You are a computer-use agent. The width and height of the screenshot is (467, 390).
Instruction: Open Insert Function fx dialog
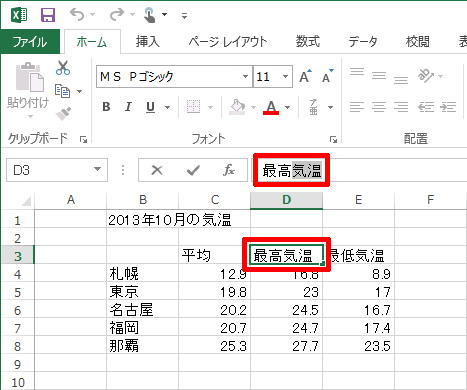click(229, 170)
